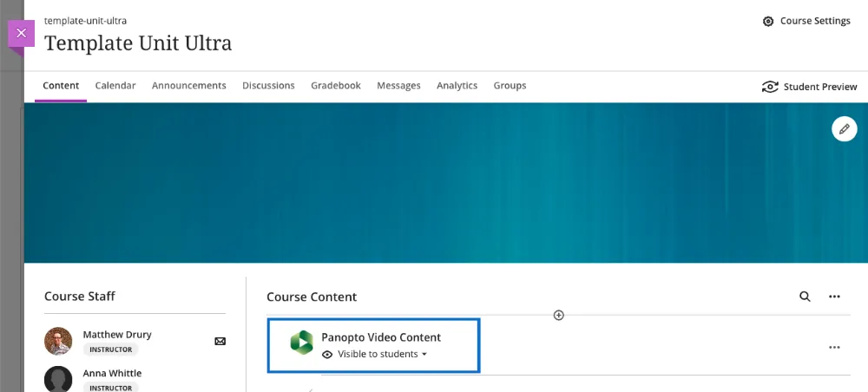Switch to the Content tab
The height and width of the screenshot is (392, 868).
pyautogui.click(x=61, y=86)
